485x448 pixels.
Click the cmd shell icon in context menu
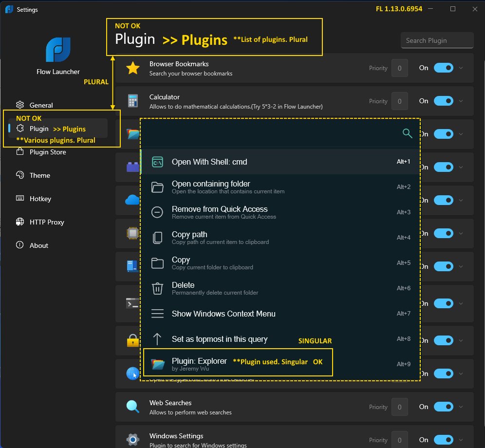coord(157,162)
